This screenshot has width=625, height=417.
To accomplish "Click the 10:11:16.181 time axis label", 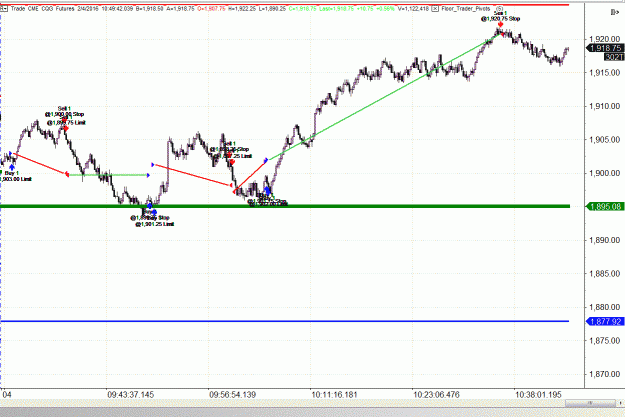I will [x=334, y=395].
